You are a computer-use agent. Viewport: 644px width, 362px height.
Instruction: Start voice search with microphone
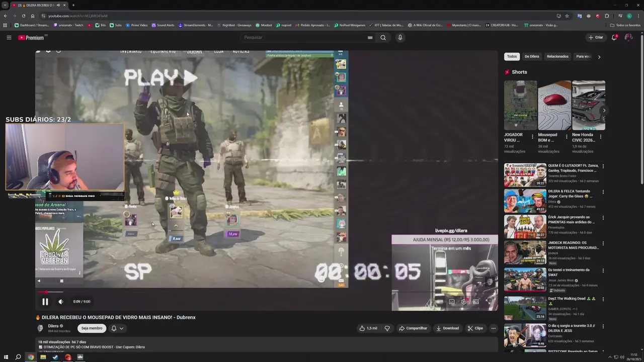coord(400,38)
